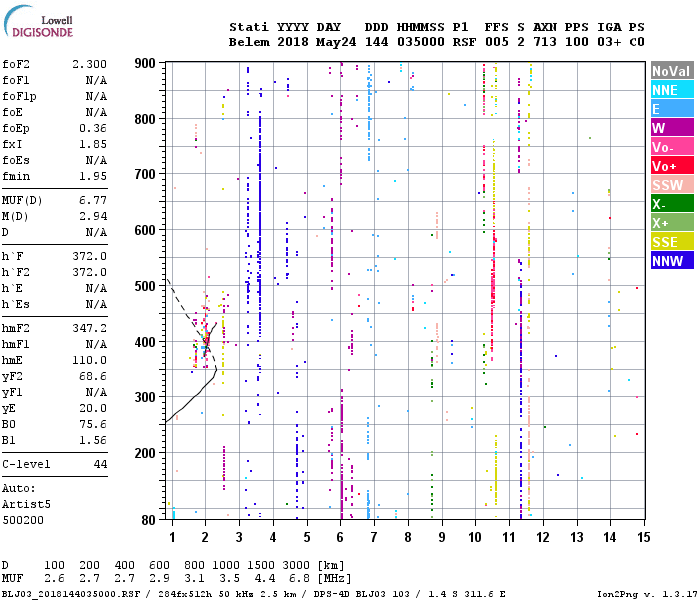Click the yE value 20.0

pos(93,408)
